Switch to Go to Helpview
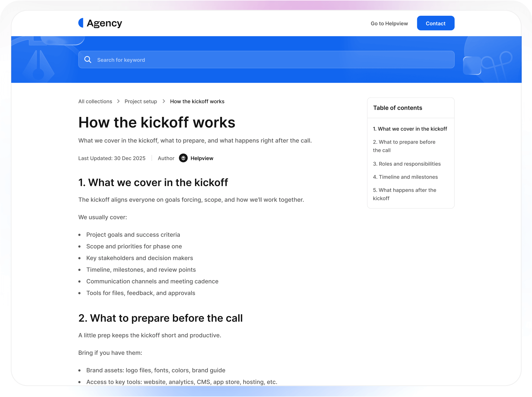This screenshot has height=397, width=532. tap(389, 23)
